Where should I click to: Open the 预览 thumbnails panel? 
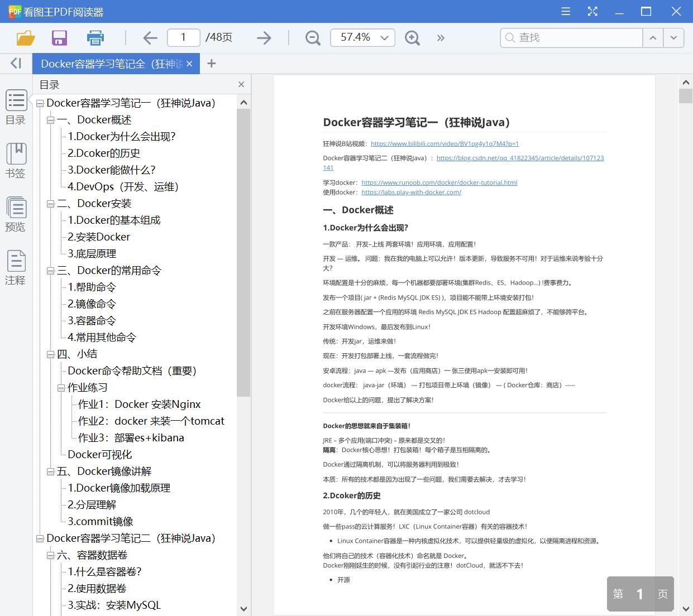pos(16,214)
